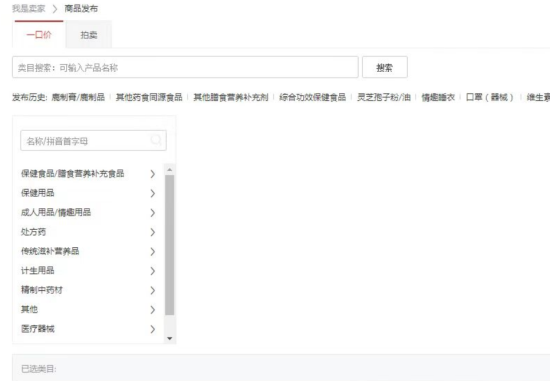Click the category list scroll-up arrow
The image size is (550, 381).
[x=170, y=170]
